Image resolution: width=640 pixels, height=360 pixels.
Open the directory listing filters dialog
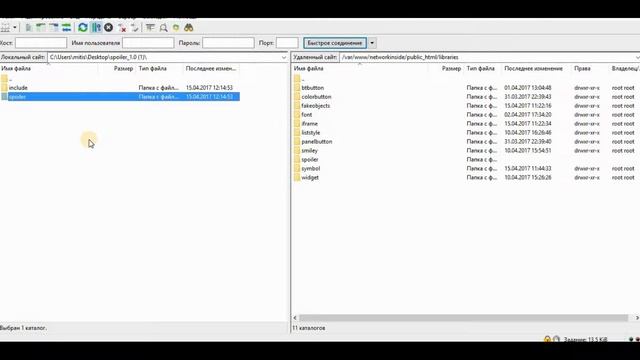[x=150, y=28]
